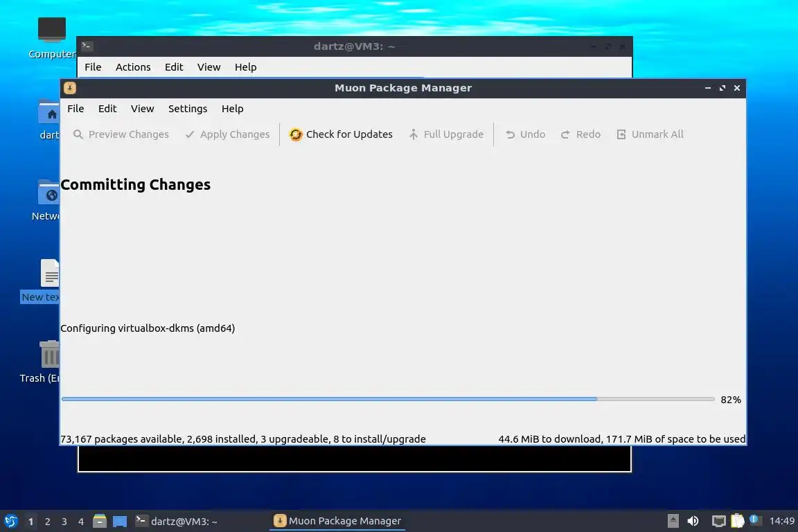Click Muon Package Manager taskbar entry
The width and height of the screenshot is (798, 532).
337,521
